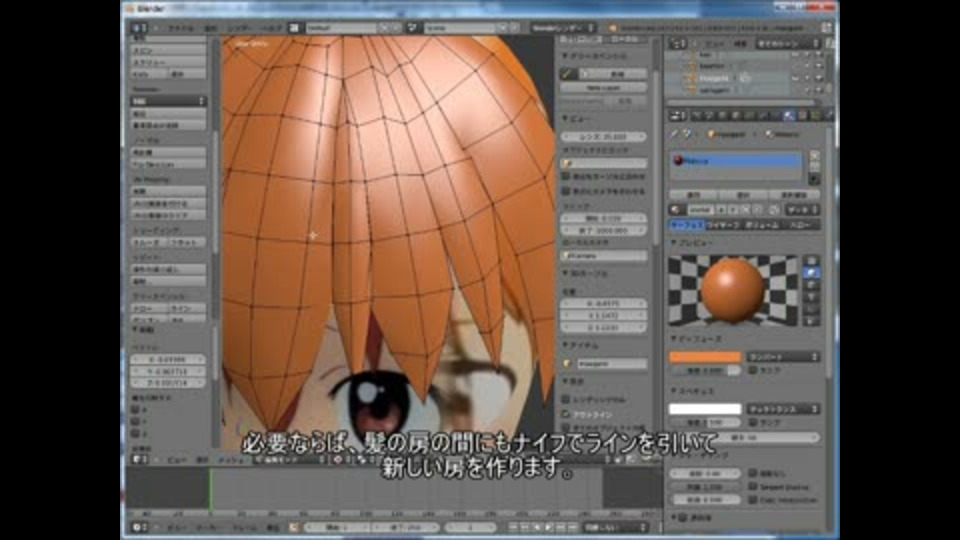The width and height of the screenshot is (960, 540).
Task: Jump to last frame in timeline
Action: pos(573,527)
